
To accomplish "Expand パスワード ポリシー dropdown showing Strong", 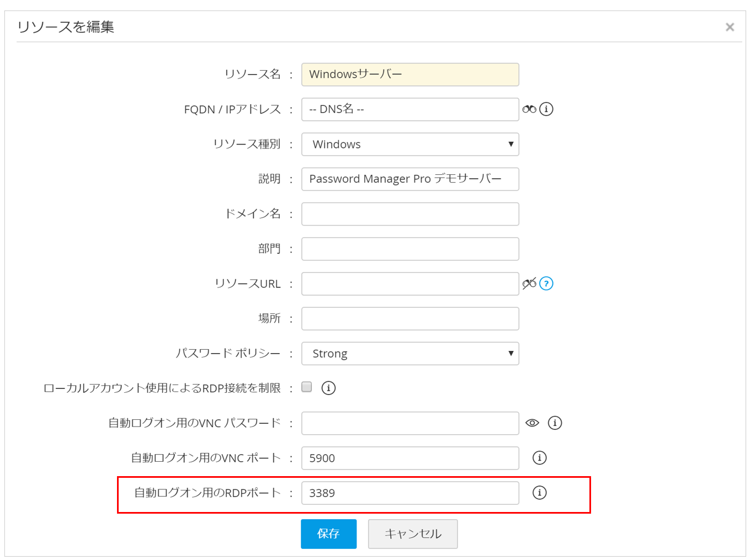I will [x=410, y=354].
